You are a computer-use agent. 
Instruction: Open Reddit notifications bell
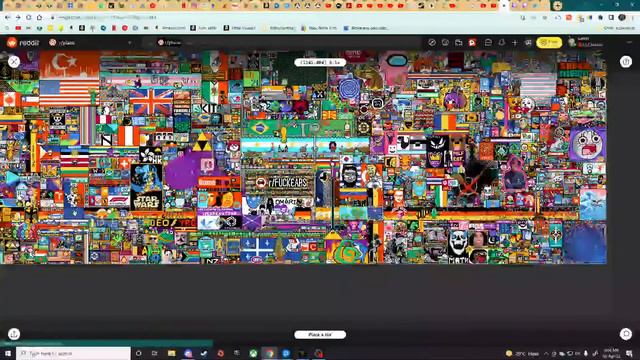click(x=502, y=42)
